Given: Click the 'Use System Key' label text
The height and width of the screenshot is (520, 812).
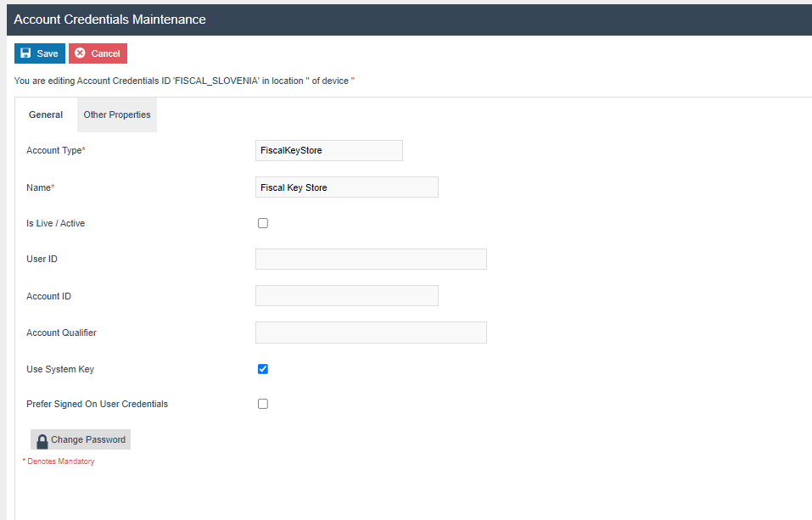Looking at the screenshot, I should (x=61, y=369).
